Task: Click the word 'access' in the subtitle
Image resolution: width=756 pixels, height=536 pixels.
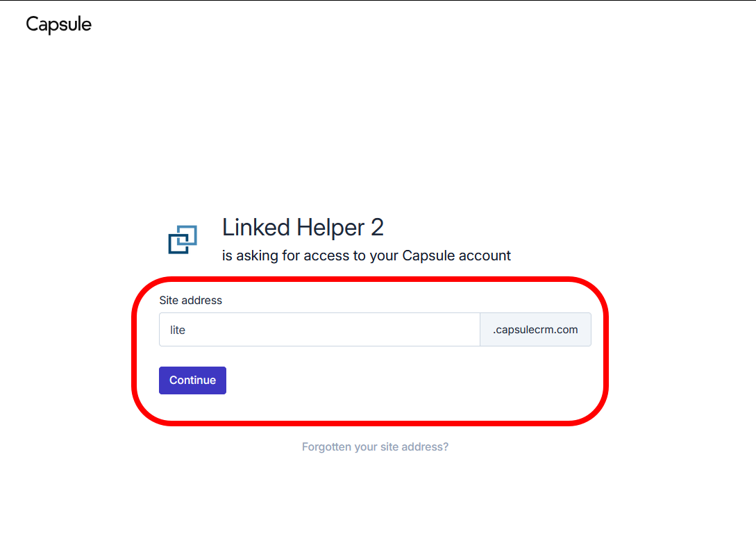Action: point(326,256)
